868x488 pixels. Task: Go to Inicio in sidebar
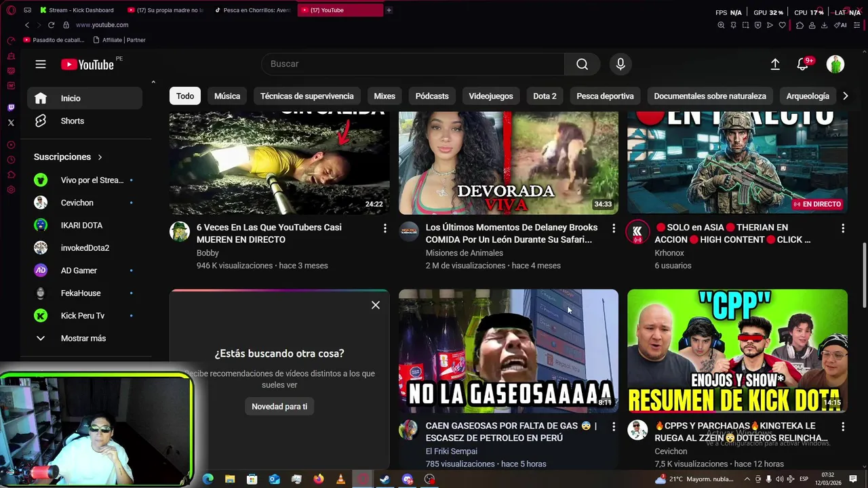coord(85,98)
